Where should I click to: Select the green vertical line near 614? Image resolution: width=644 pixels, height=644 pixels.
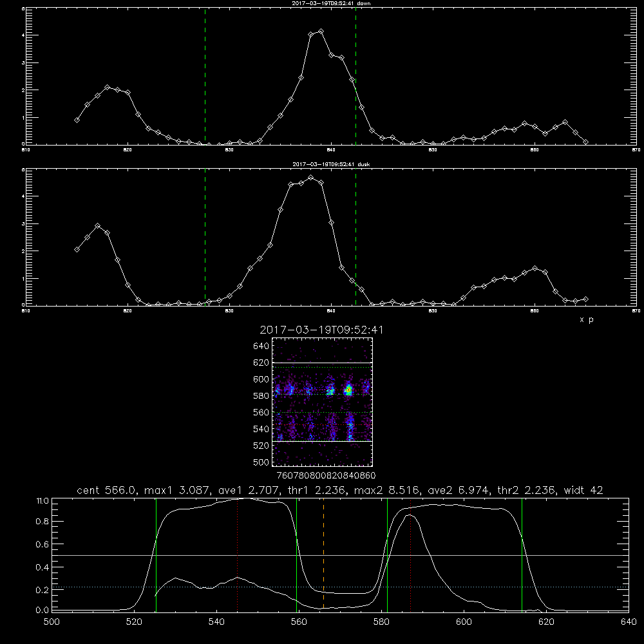tap(522, 554)
